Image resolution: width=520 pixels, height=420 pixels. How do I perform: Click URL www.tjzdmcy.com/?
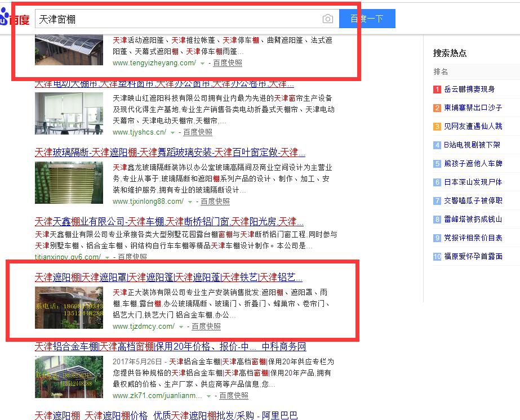(144, 327)
